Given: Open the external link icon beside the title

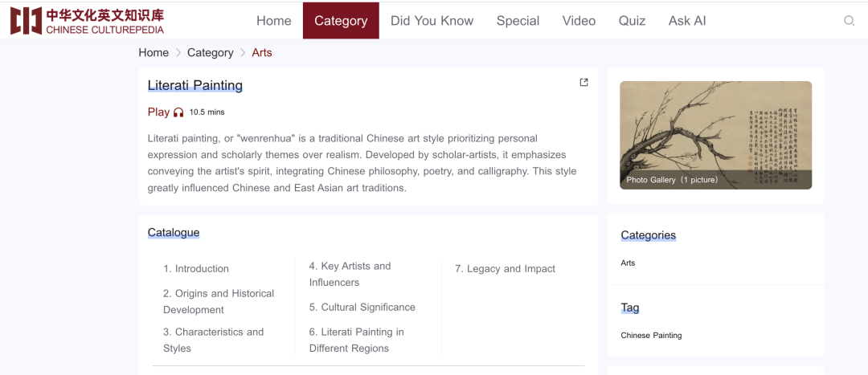Looking at the screenshot, I should pos(584,83).
